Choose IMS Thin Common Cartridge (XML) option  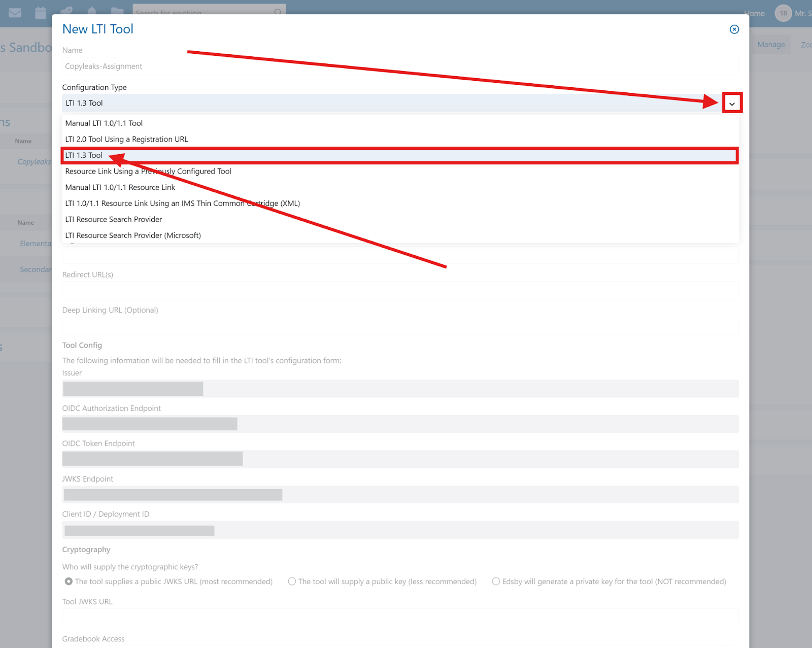click(400, 203)
